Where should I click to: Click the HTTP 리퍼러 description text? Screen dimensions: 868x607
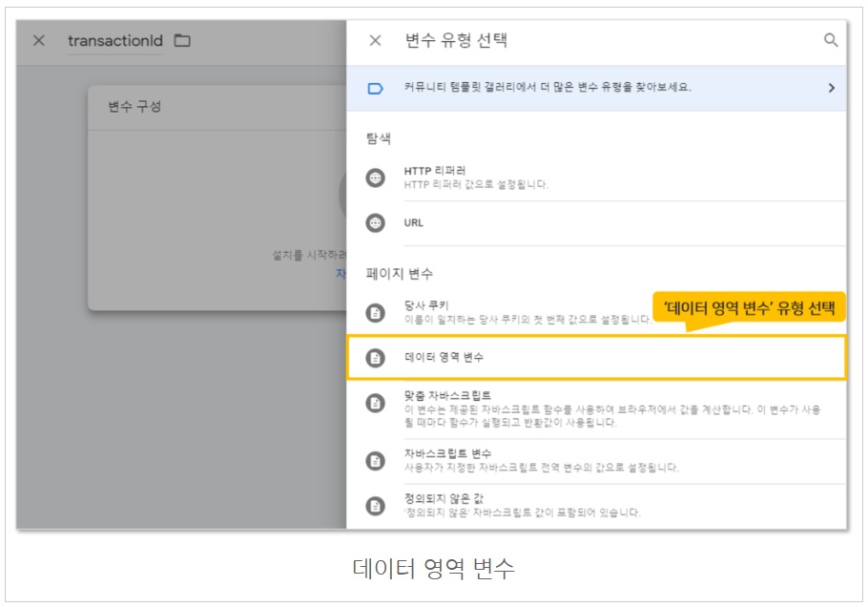pyautogui.click(x=476, y=184)
